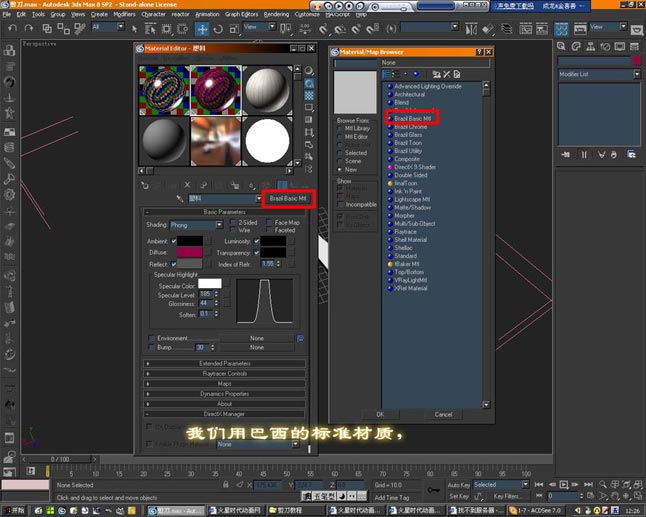Pick material from object eyedropper
Screen dimensions: 646x517
click(x=179, y=199)
